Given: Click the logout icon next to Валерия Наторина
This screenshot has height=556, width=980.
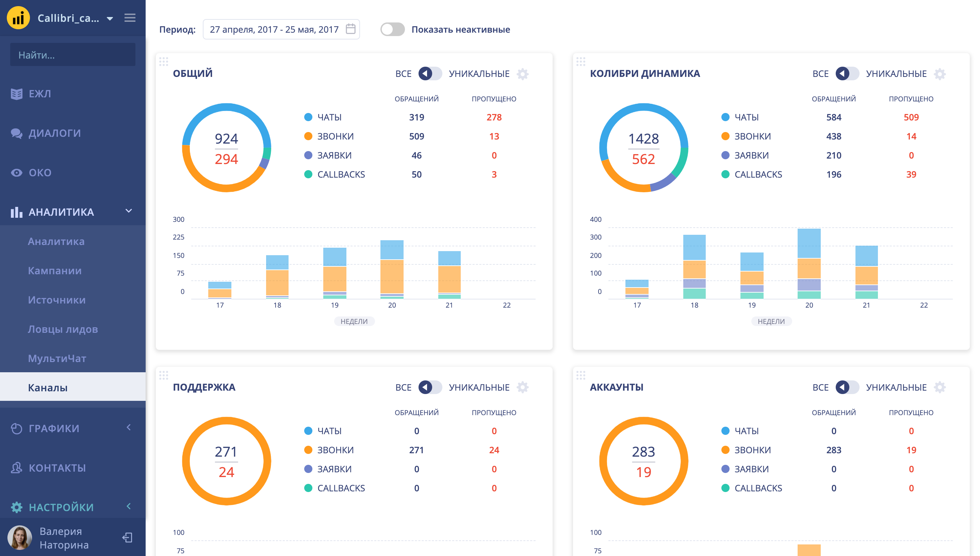Looking at the screenshot, I should point(128,538).
